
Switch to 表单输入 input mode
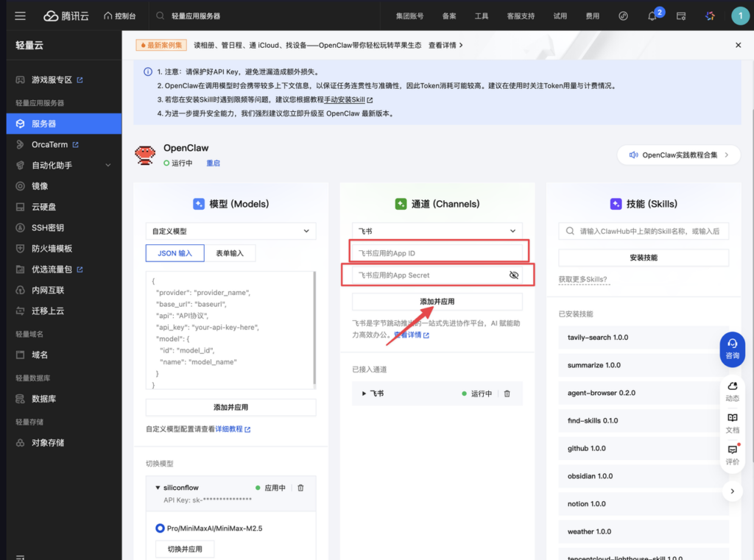pos(230,253)
